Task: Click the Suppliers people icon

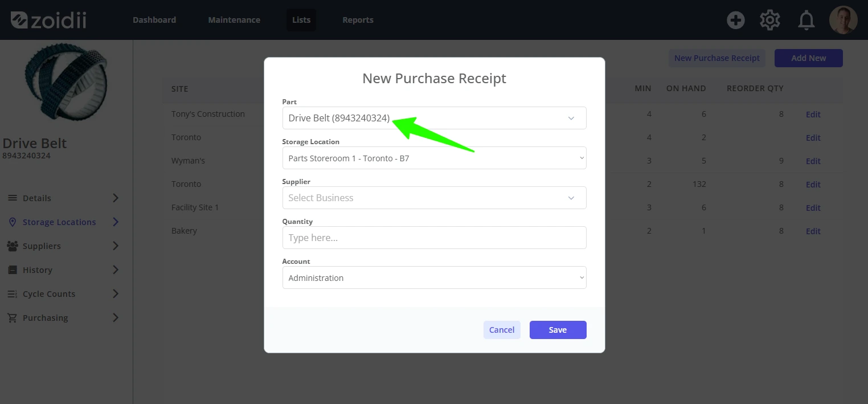Action: pyautogui.click(x=13, y=246)
